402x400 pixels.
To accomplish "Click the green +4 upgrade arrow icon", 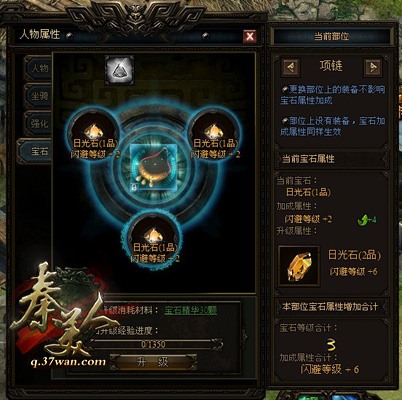I will point(367,219).
